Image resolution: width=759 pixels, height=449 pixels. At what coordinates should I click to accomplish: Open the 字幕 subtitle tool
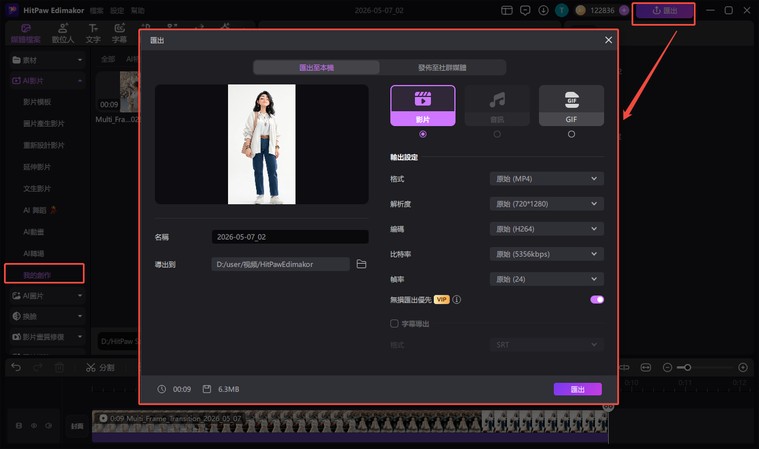(x=120, y=33)
